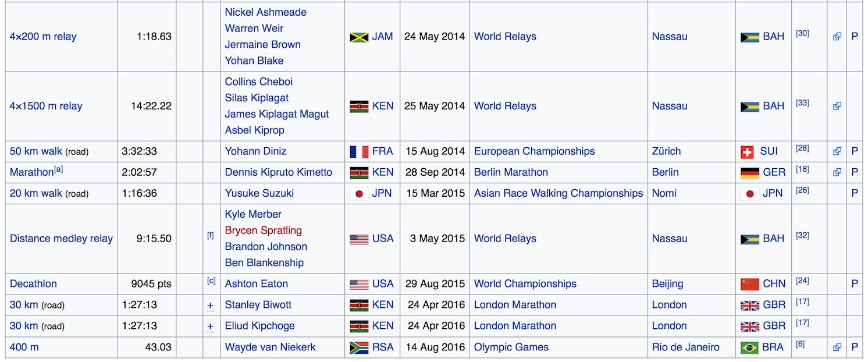This screenshot has width=868, height=362.
Task: Click the South Africa flag beside RSA
Action: [x=359, y=347]
